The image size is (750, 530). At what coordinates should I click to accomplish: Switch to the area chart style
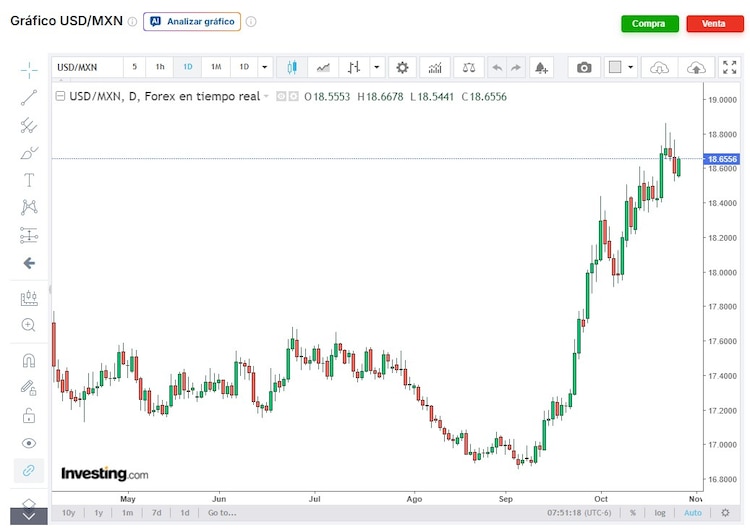(x=323, y=67)
